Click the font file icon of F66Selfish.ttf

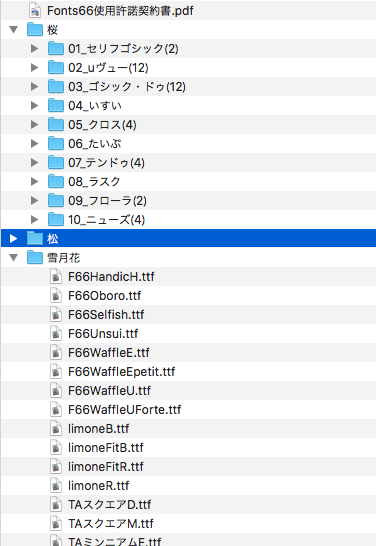(56, 315)
